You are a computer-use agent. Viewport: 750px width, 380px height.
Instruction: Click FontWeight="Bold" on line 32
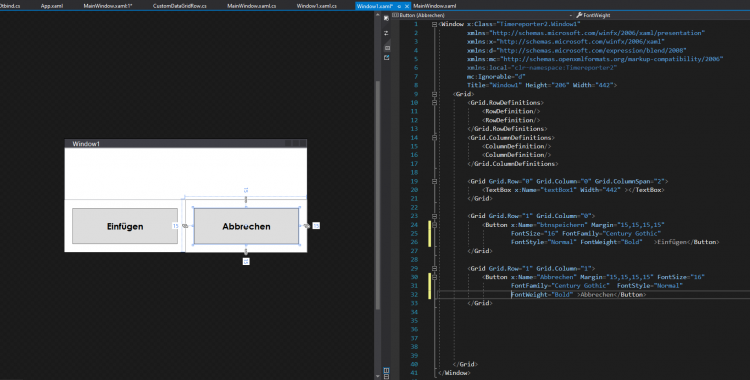541,294
